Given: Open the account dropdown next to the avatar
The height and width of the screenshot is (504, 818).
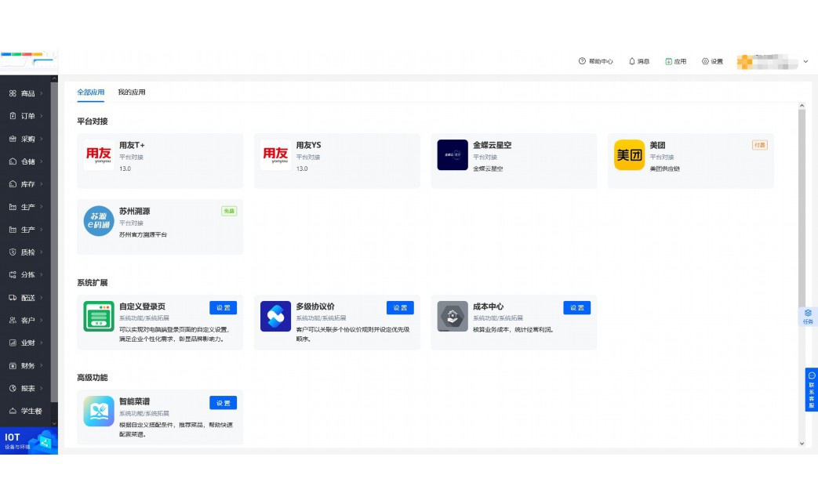Looking at the screenshot, I should [804, 61].
